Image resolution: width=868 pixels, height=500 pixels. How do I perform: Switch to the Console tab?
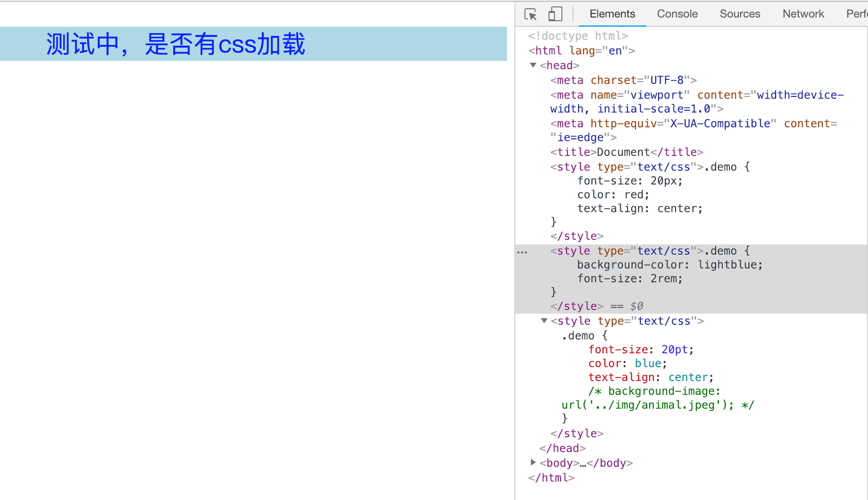[677, 14]
